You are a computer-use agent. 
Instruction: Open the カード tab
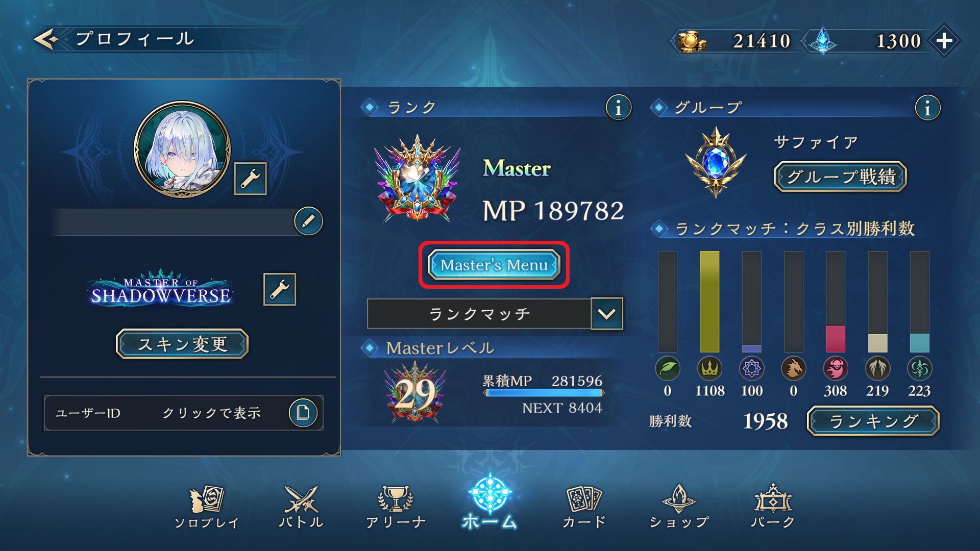point(584,507)
